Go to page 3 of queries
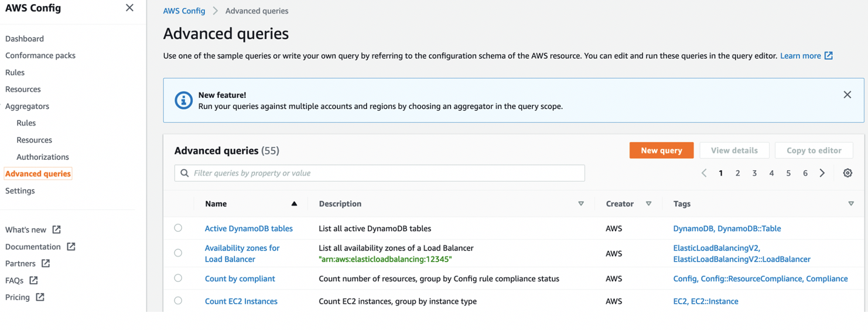Viewport: 868px width, 330px height. click(x=754, y=173)
